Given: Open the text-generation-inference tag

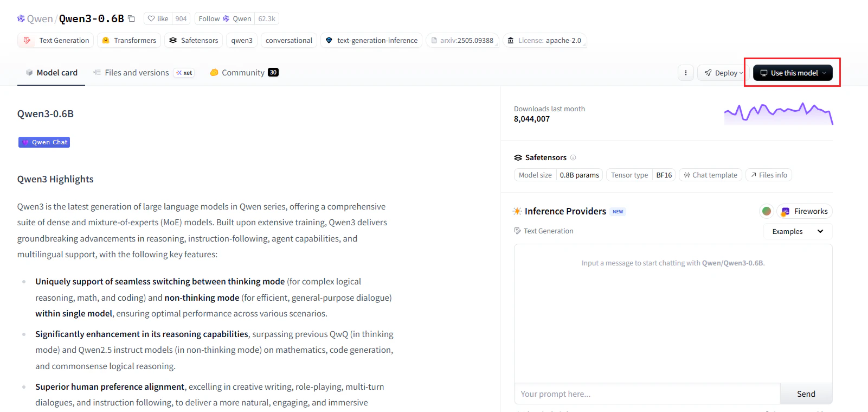Looking at the screenshot, I should tap(371, 40).
